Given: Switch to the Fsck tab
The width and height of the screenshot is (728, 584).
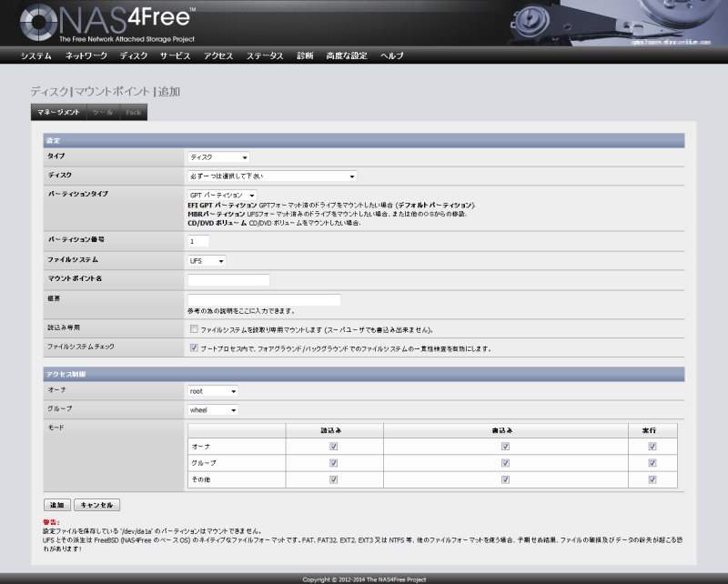Looking at the screenshot, I should (133, 113).
